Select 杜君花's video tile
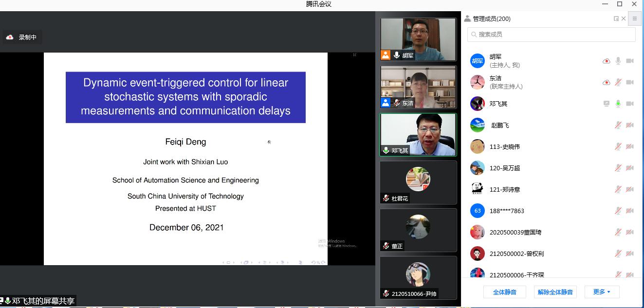The image size is (644, 308). click(x=418, y=182)
